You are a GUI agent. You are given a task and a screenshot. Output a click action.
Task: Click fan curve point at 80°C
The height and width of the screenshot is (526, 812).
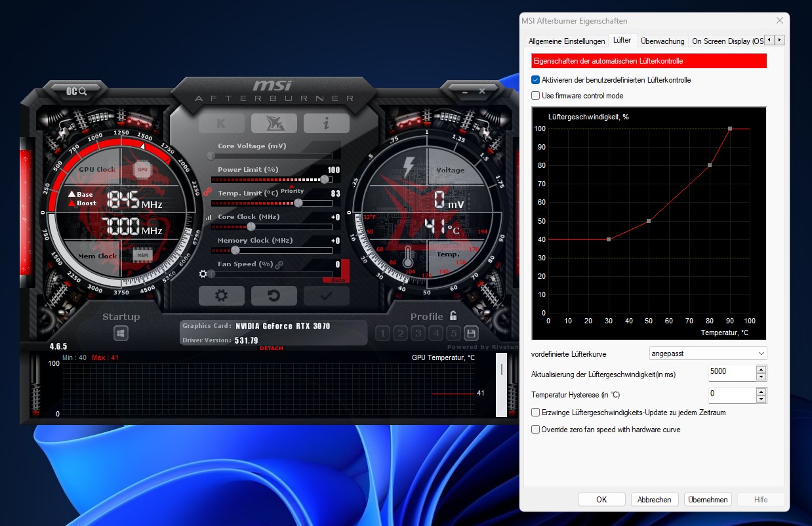tap(710, 165)
